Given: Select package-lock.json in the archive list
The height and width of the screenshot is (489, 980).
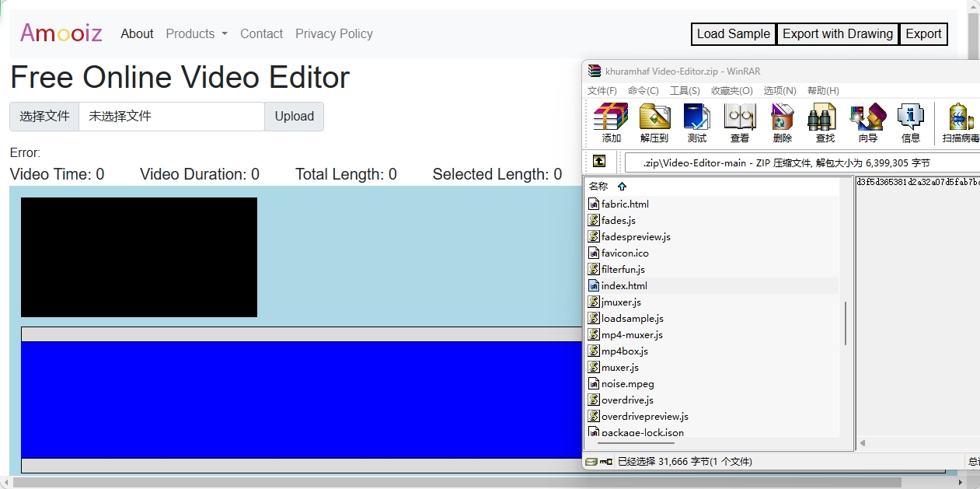Looking at the screenshot, I should pyautogui.click(x=643, y=432).
